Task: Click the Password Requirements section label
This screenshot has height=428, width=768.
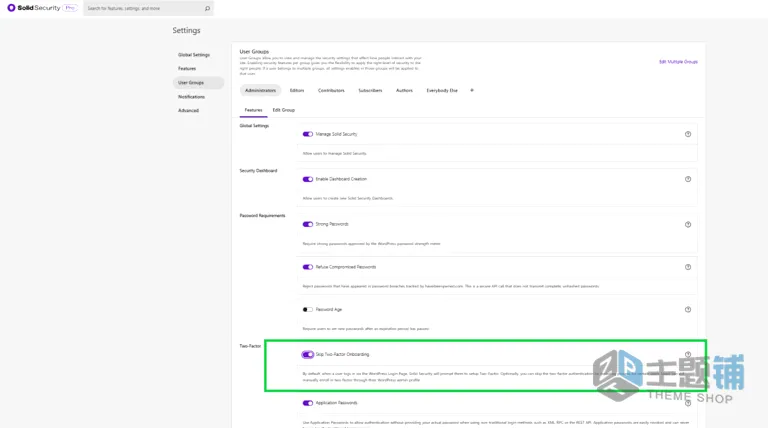Action: (x=262, y=215)
